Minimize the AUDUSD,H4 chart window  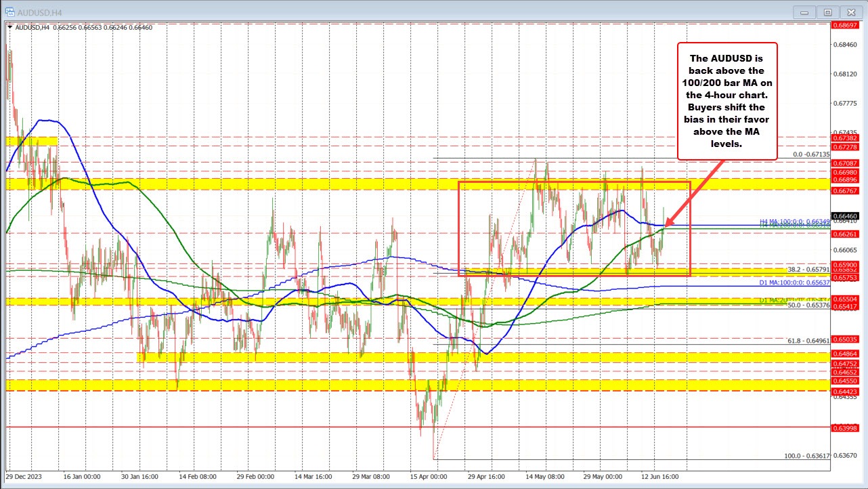(x=804, y=12)
